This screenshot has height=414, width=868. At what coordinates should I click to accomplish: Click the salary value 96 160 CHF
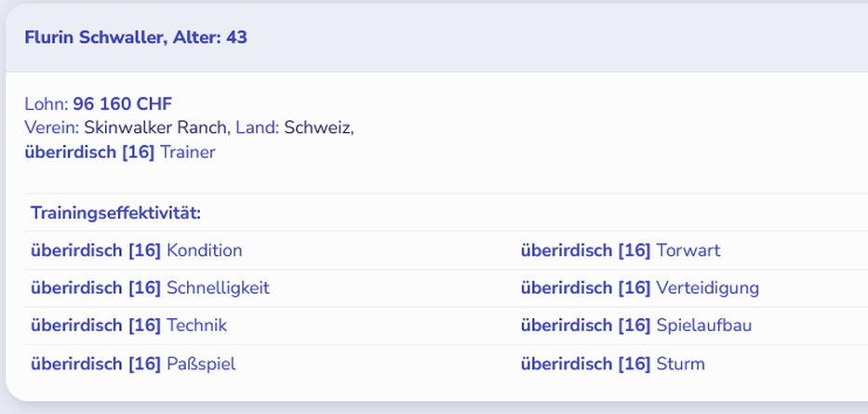coord(122,104)
